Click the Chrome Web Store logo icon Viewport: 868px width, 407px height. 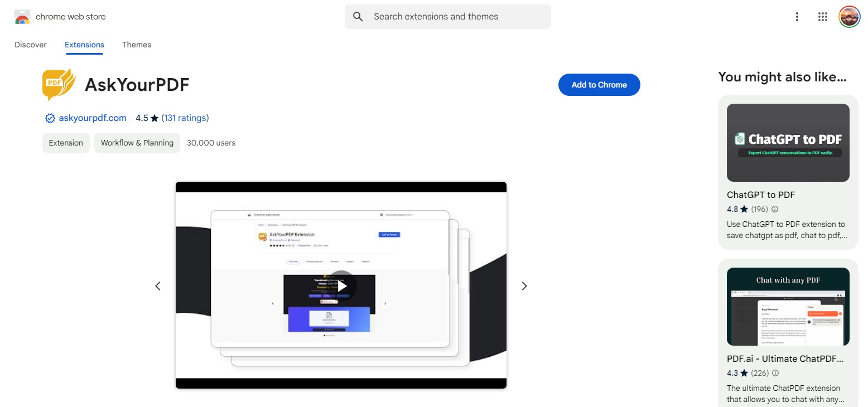(x=22, y=17)
